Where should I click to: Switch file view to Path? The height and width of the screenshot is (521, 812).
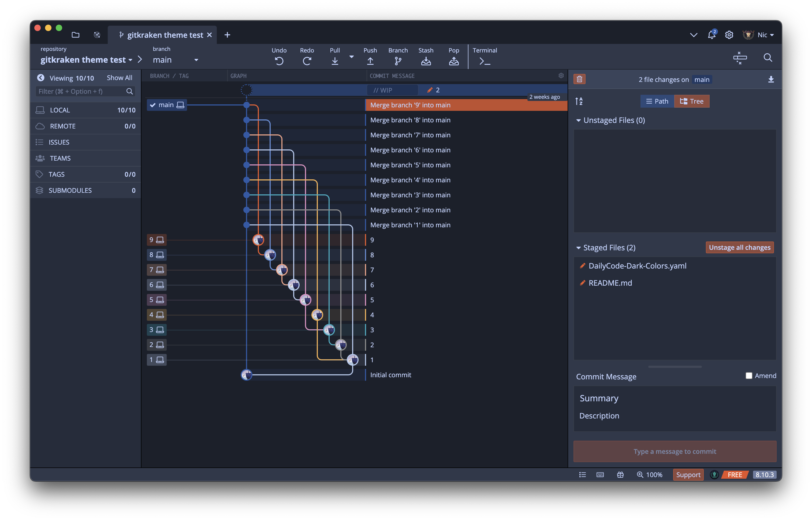coord(657,101)
